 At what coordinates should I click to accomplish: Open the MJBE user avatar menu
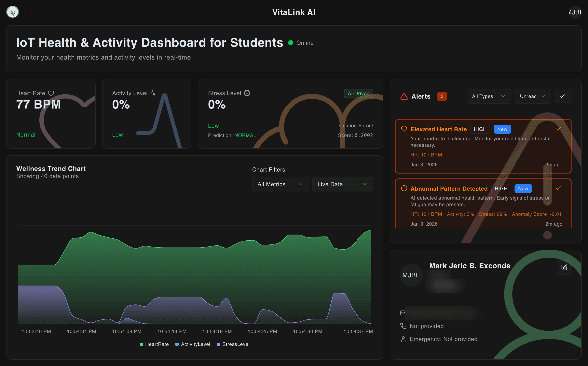(x=575, y=12)
